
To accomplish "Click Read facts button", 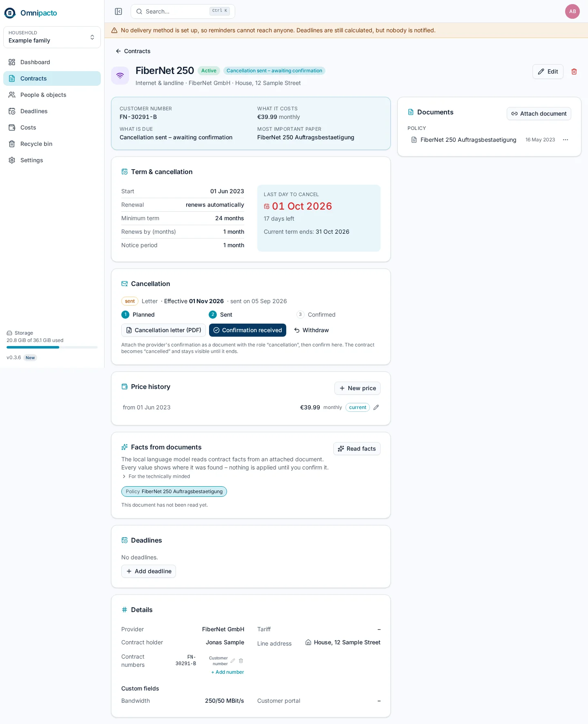I will (357, 449).
